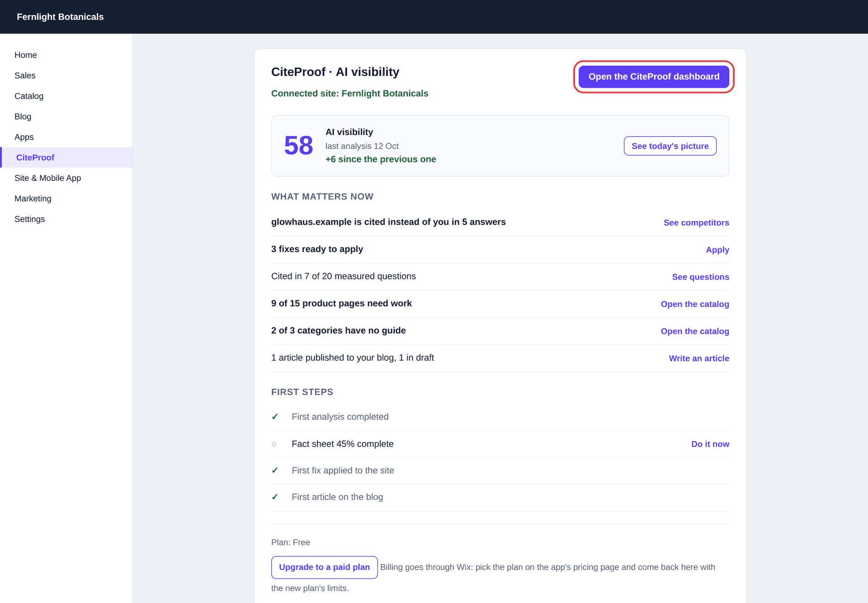Click the checkmark beside First analysis completed
Image resolution: width=868 pixels, height=603 pixels.
(x=274, y=417)
